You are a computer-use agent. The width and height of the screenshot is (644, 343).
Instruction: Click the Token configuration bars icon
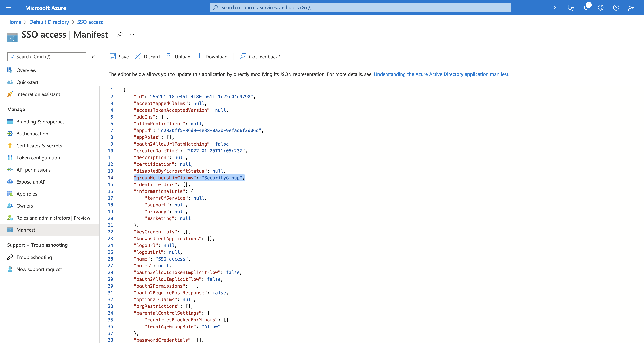[x=10, y=158]
